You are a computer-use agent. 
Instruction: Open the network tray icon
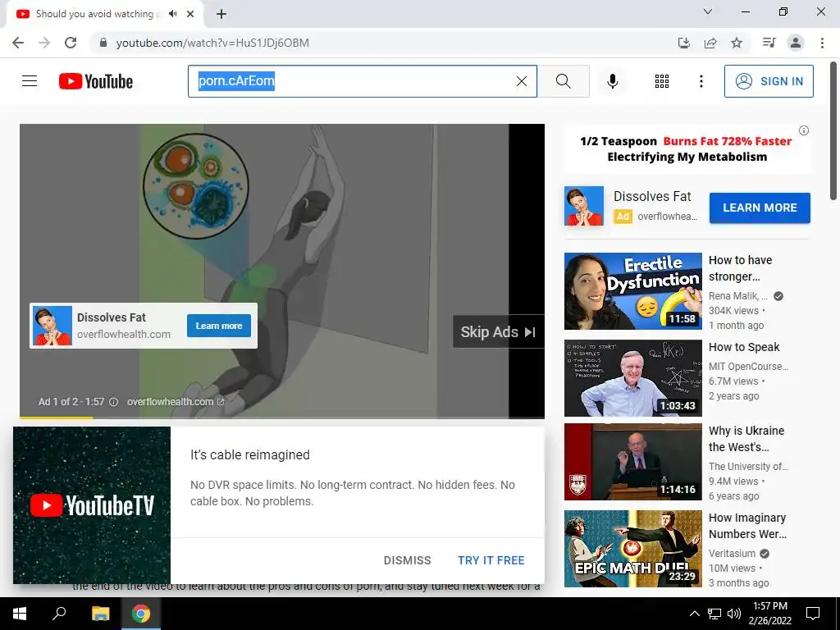click(714, 614)
